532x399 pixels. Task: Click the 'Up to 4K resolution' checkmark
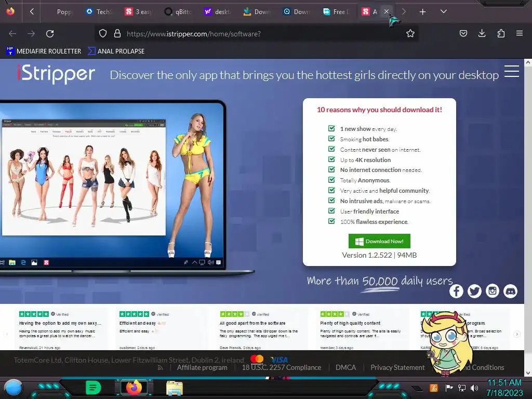click(x=331, y=159)
